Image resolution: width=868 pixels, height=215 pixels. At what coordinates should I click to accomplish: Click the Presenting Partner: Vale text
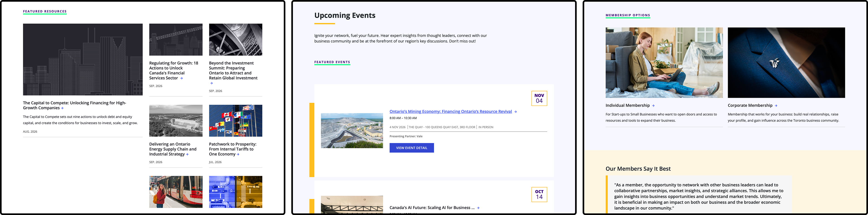(x=406, y=136)
